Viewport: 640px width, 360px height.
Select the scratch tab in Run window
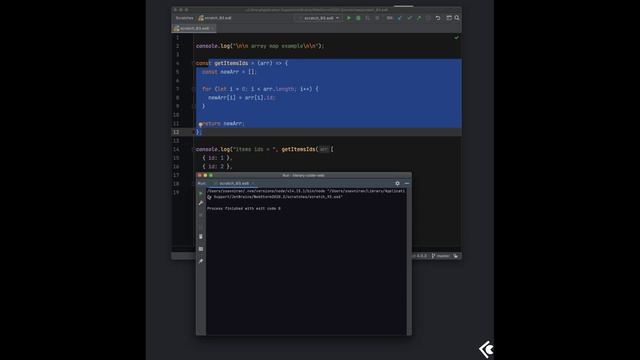tap(234, 183)
